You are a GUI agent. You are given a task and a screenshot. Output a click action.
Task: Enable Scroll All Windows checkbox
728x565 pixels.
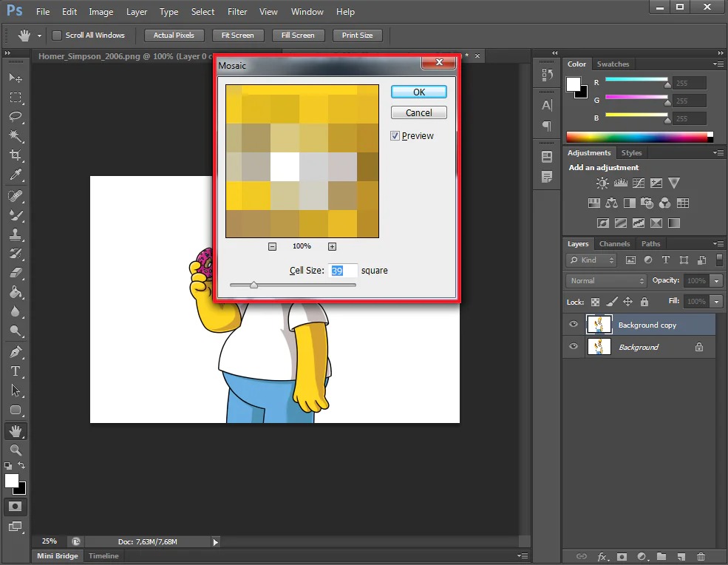(57, 35)
